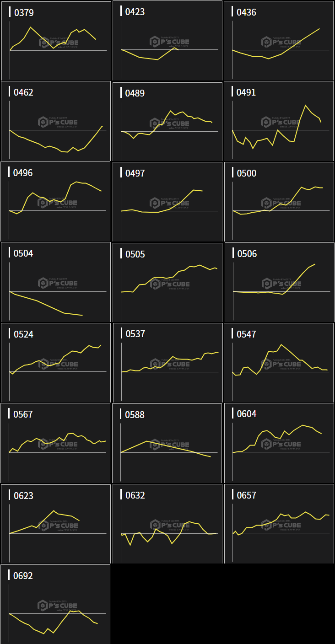Choose the 0632 graph tile

point(167,524)
